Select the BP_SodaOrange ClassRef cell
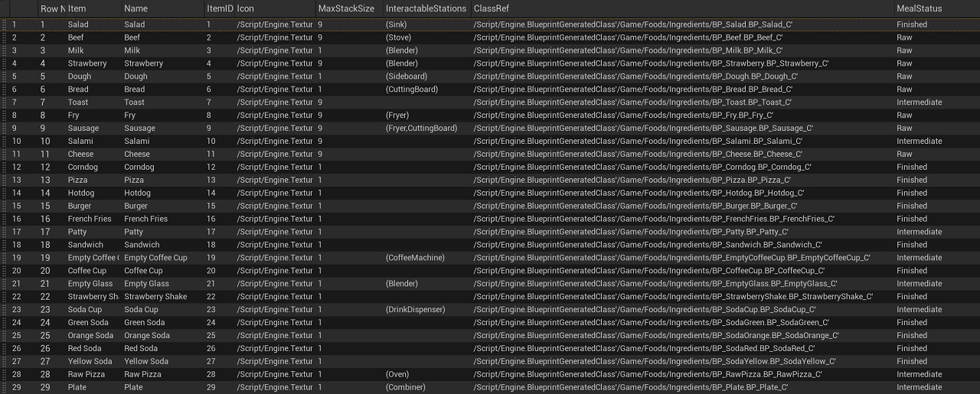The width and height of the screenshot is (980, 394). pos(656,336)
